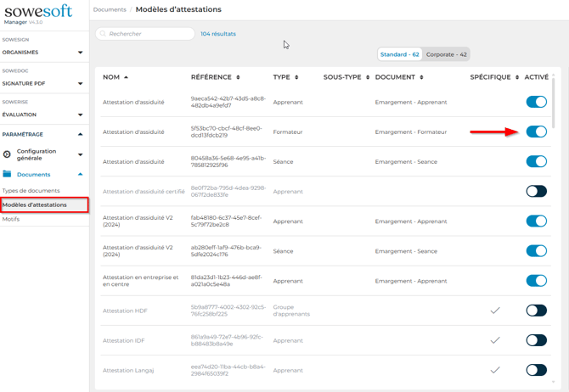Disable Attestation d'assiduité Formateur toggle
Image resolution: width=569 pixels, height=392 pixels.
(x=537, y=132)
